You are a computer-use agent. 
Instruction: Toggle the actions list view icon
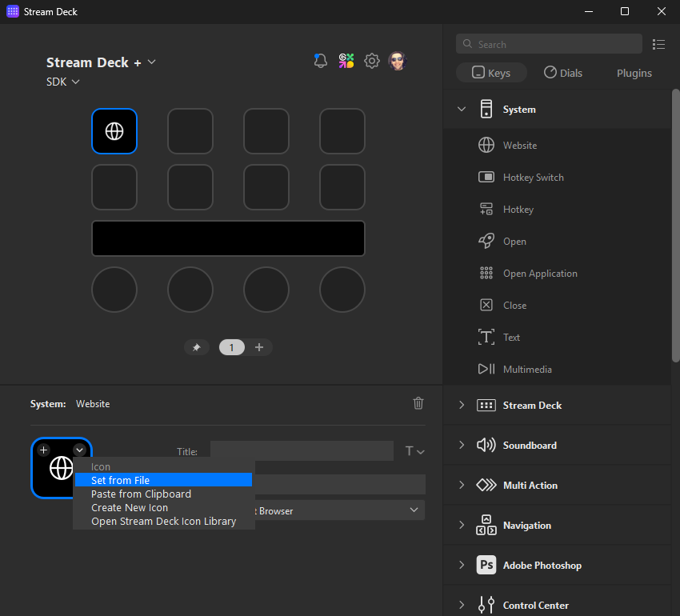click(659, 44)
